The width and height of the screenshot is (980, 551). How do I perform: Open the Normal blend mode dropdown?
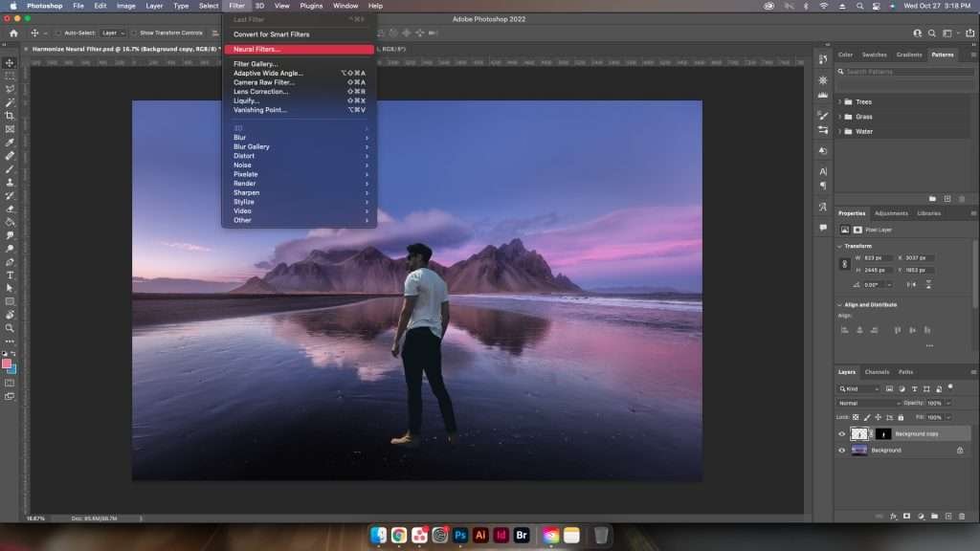point(867,403)
